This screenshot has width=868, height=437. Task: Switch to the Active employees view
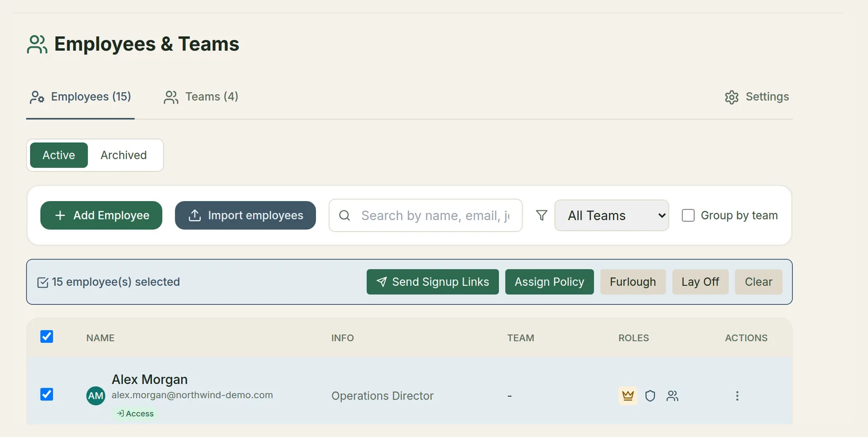pyautogui.click(x=59, y=155)
